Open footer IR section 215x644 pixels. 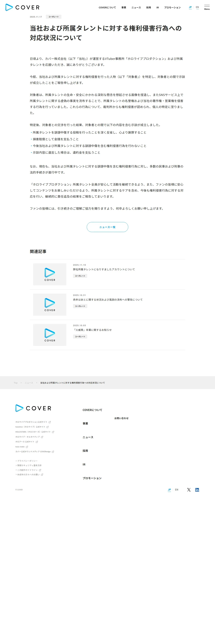pos(84,464)
